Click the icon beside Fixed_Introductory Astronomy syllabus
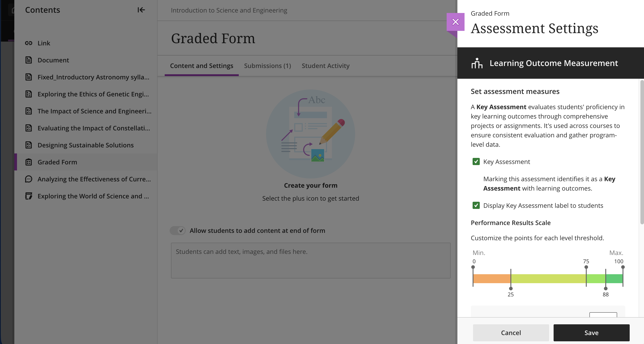This screenshot has height=344, width=644. coord(29,77)
